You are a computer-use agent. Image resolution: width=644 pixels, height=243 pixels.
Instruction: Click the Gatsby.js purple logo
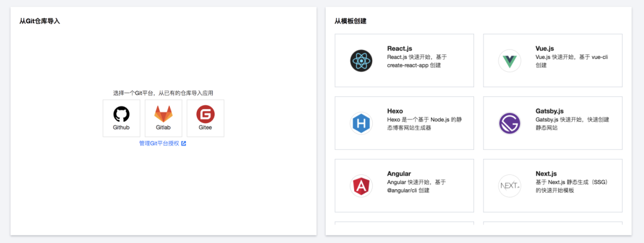(510, 123)
